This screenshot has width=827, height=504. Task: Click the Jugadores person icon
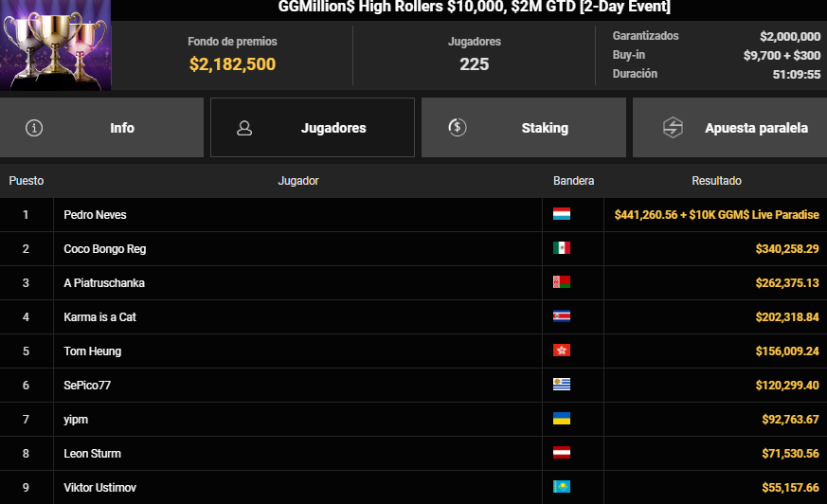tap(244, 128)
